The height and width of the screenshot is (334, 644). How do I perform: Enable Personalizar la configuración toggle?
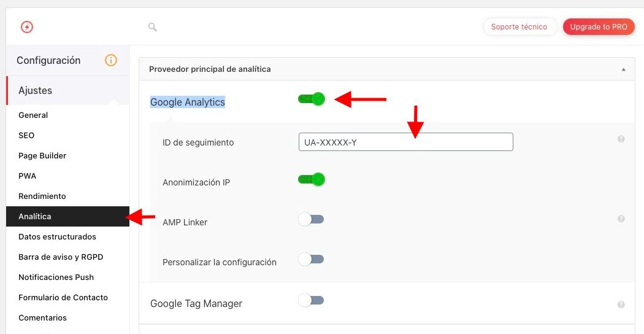tap(311, 259)
